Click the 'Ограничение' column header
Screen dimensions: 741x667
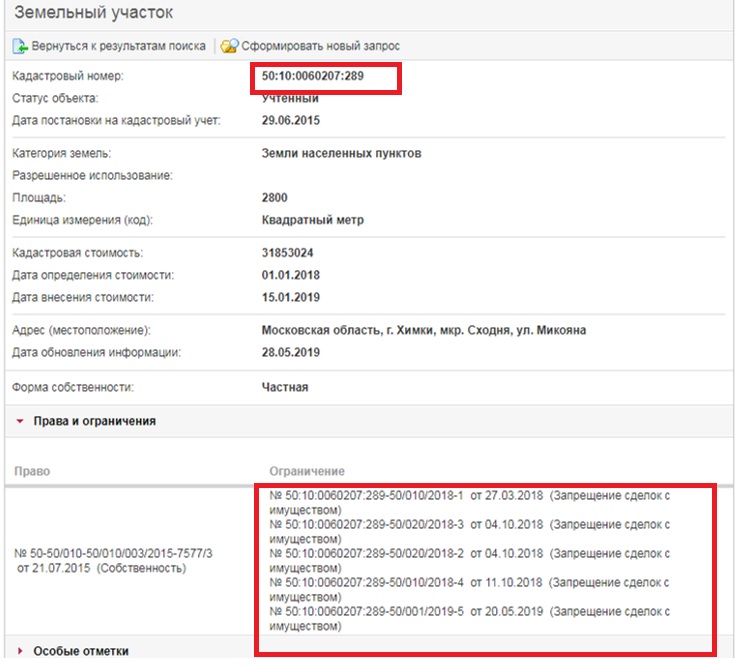307,470
